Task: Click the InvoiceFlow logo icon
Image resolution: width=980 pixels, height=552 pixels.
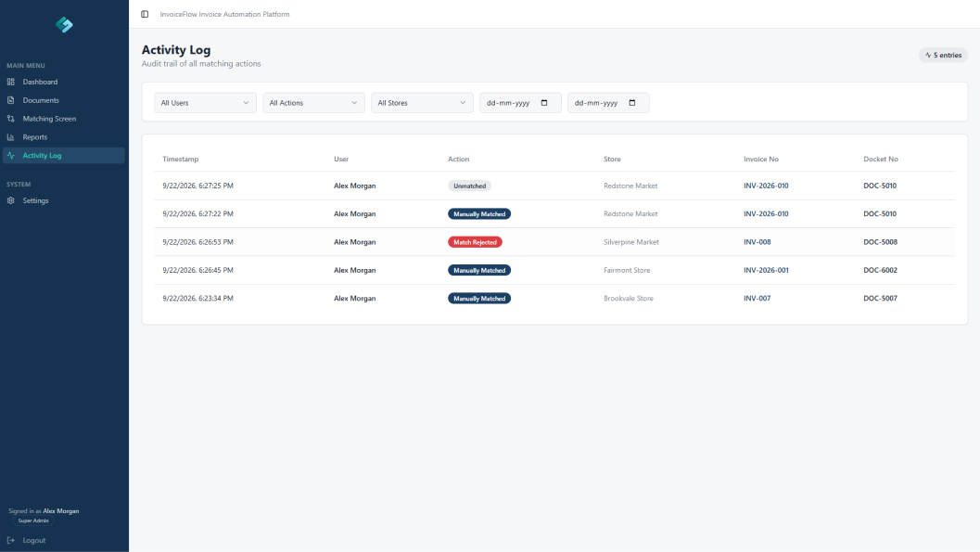Action: (64, 24)
